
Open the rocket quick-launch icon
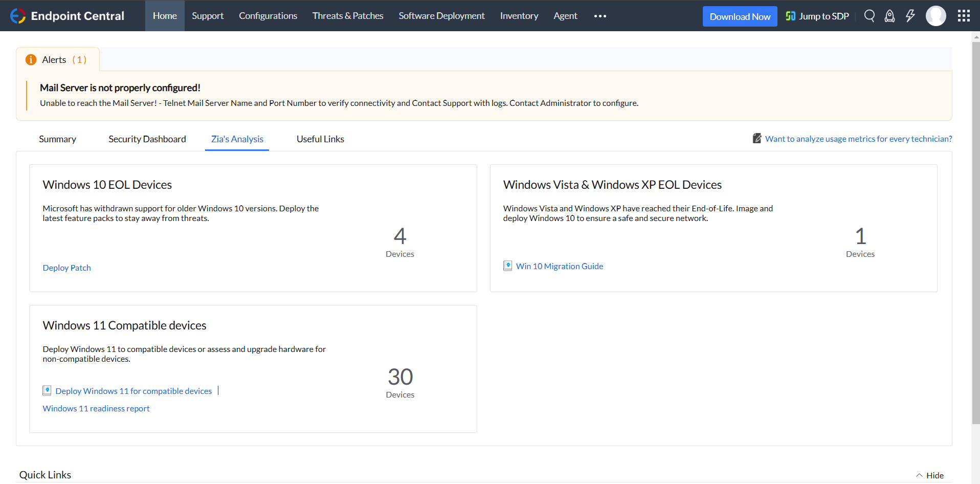[889, 16]
